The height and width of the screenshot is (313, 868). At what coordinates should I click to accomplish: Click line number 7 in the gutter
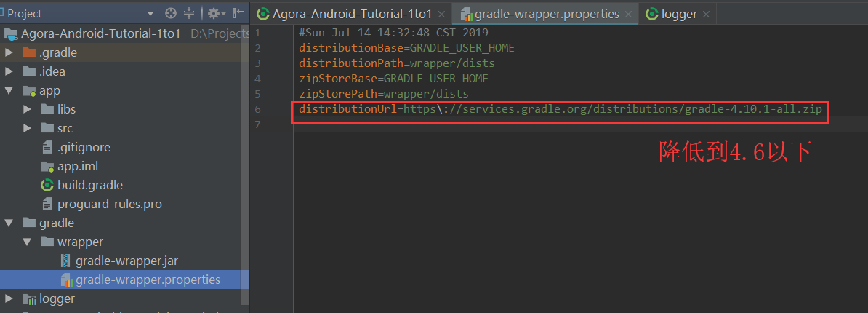(257, 124)
